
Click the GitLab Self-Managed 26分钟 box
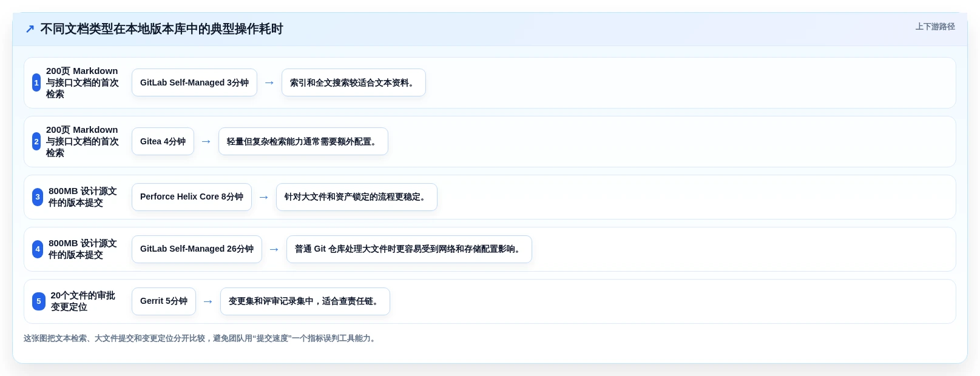(x=197, y=249)
